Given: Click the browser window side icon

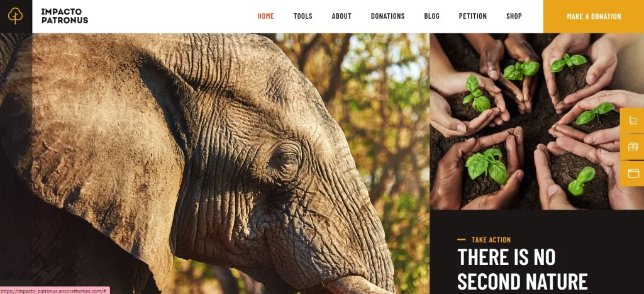Looking at the screenshot, I should click(633, 173).
